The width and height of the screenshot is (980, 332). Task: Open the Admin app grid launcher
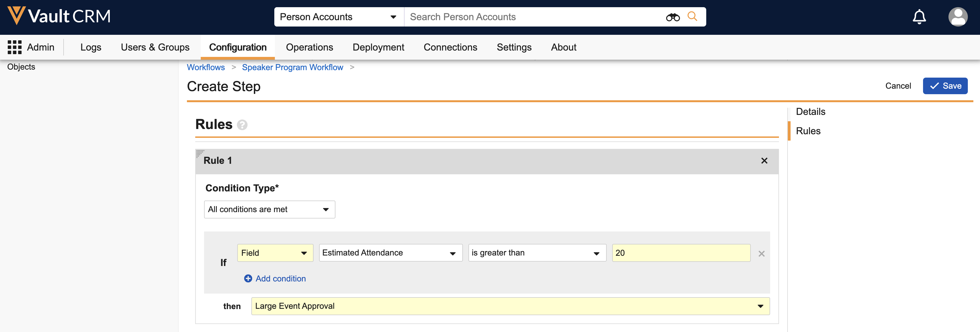coord(14,47)
